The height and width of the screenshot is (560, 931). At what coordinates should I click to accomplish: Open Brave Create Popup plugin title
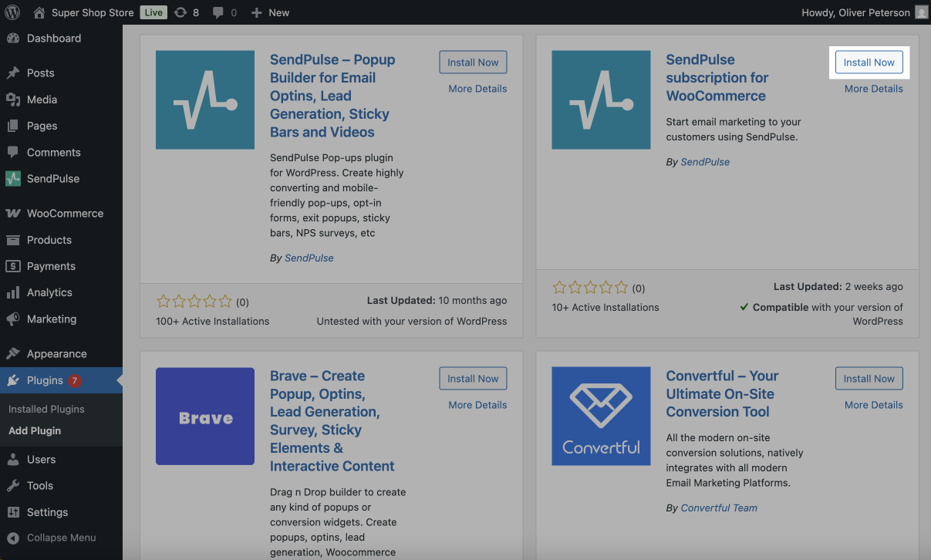coord(332,421)
